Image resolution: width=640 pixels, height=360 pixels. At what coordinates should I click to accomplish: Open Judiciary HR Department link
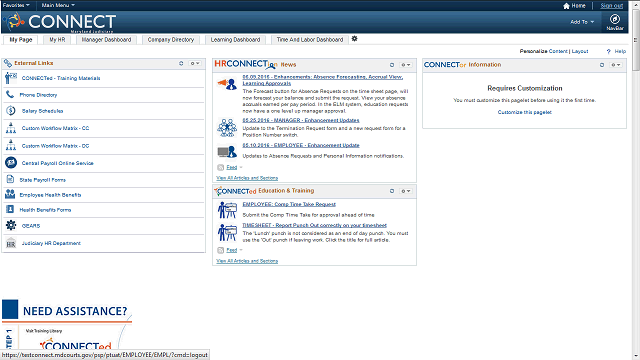[x=51, y=243]
